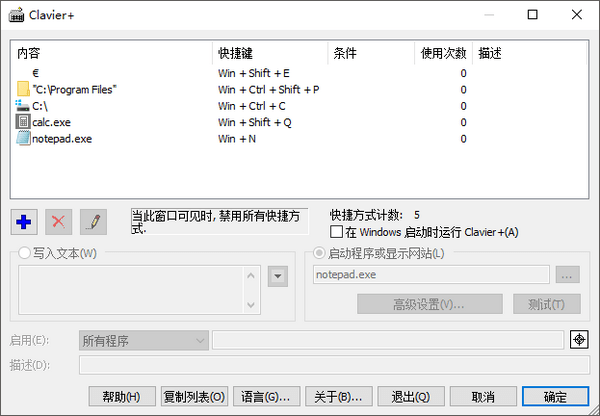
Task: Click the red X delete shortcut icon
Action: pos(59,220)
